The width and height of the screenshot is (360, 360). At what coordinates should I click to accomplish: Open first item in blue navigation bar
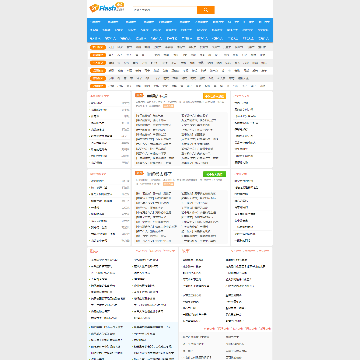(96, 22)
